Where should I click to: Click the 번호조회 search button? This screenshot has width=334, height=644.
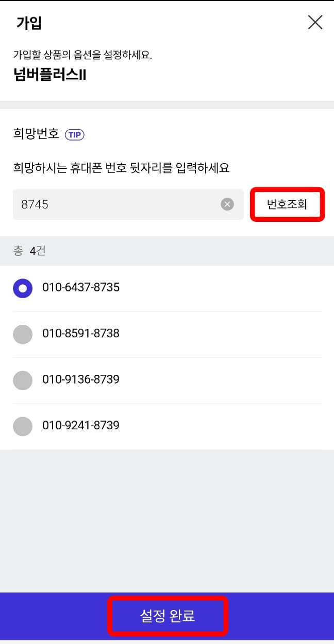tap(287, 204)
